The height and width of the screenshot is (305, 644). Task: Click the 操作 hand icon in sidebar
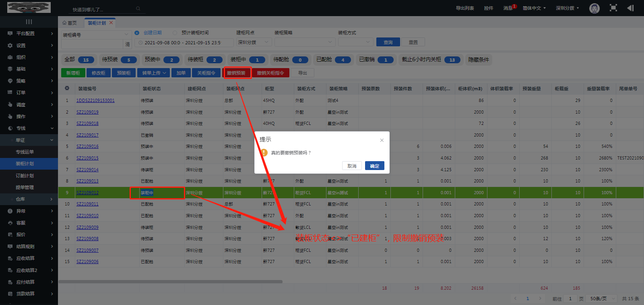coord(10,116)
